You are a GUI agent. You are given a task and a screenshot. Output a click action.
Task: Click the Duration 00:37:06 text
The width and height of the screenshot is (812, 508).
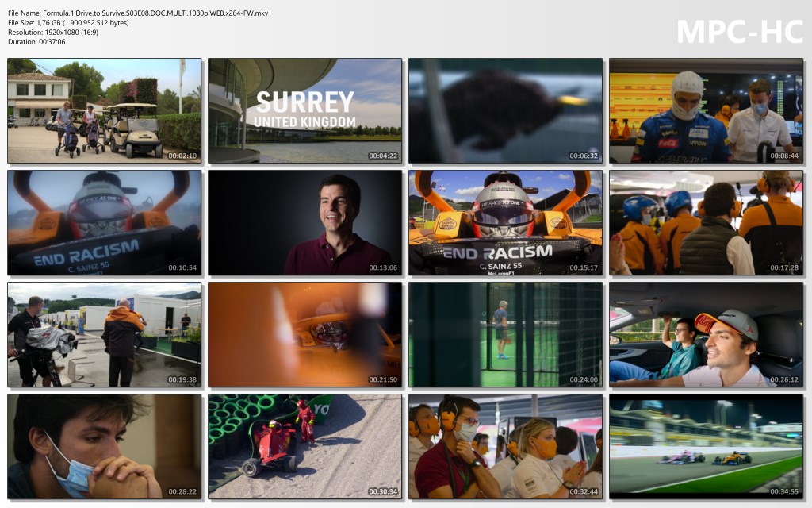[36, 42]
